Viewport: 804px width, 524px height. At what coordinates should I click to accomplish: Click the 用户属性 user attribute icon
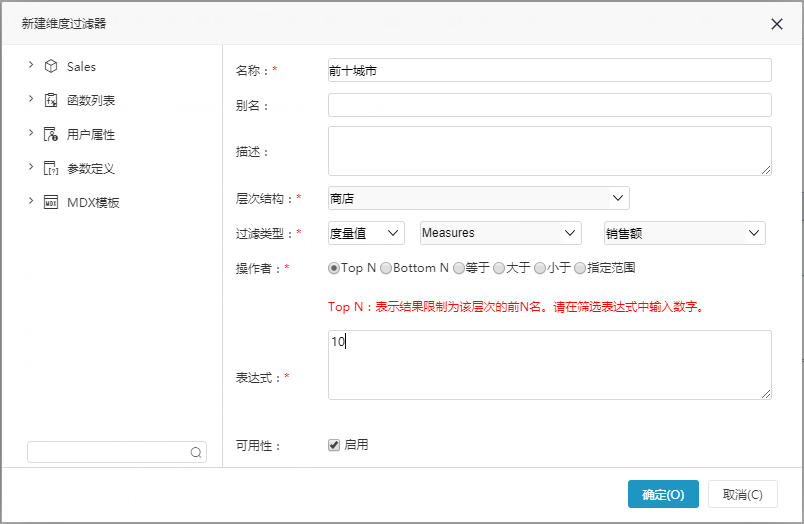(x=51, y=134)
